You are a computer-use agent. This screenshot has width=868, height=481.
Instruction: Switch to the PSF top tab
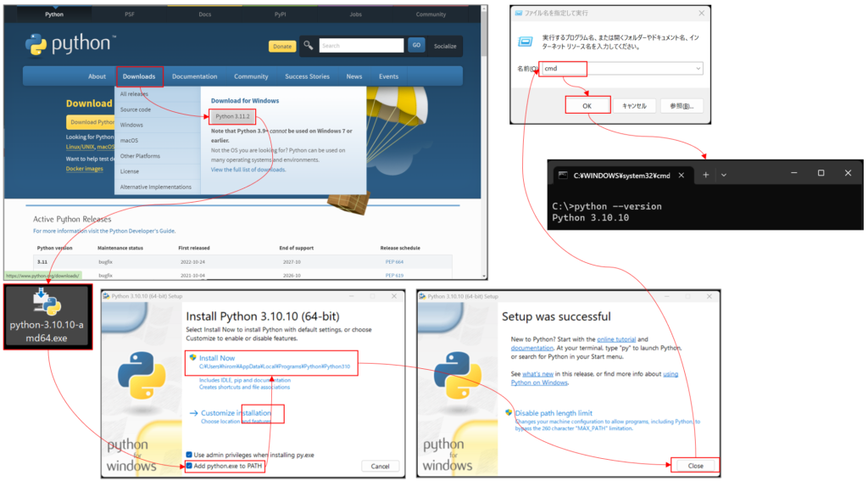click(130, 14)
